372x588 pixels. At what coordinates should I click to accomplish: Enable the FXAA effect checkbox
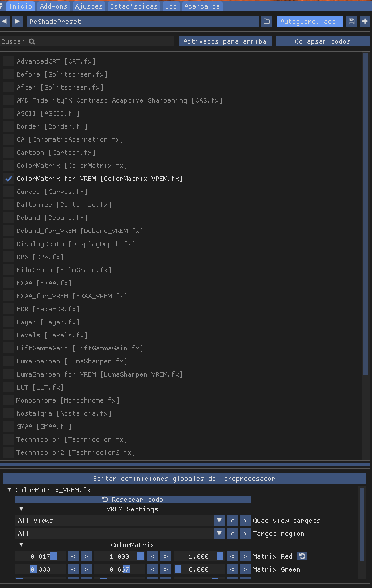point(9,283)
